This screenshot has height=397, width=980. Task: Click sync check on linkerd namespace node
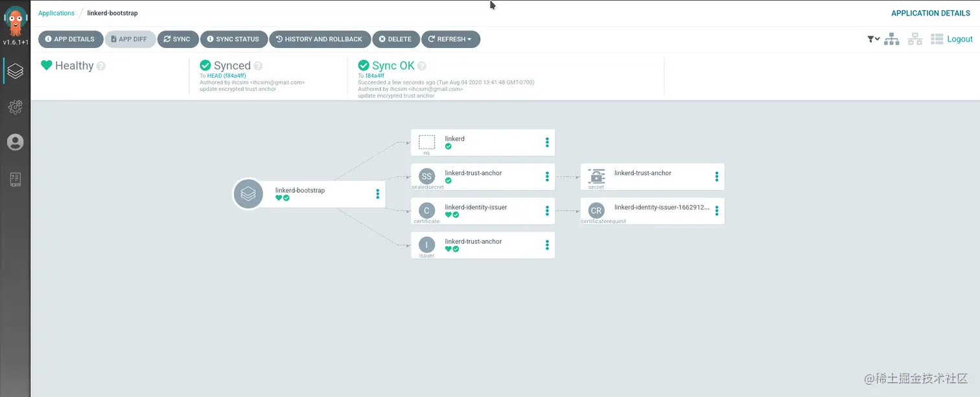click(449, 147)
